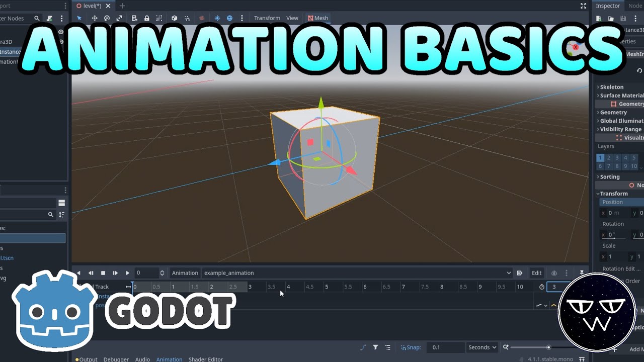Viewport: 644px width, 362px height.
Task: Toggle the animation Snap button
Action: [411, 347]
